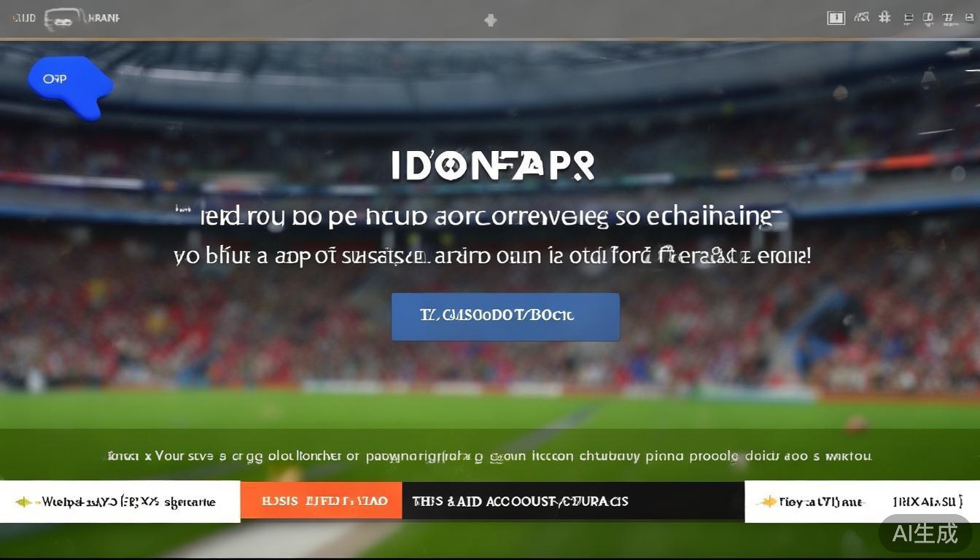Select the black ACCOOUST banner tab

tap(573, 501)
